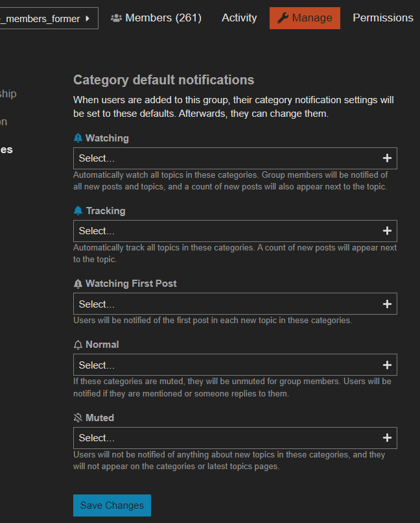Click the Normal label text
The height and width of the screenshot is (523, 420).
(x=102, y=345)
